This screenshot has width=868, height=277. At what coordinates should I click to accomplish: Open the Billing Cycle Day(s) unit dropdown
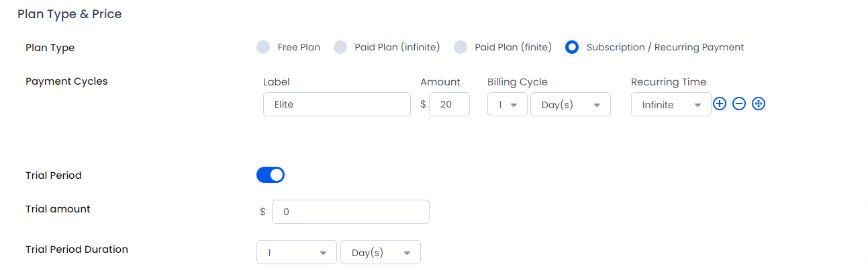point(571,104)
